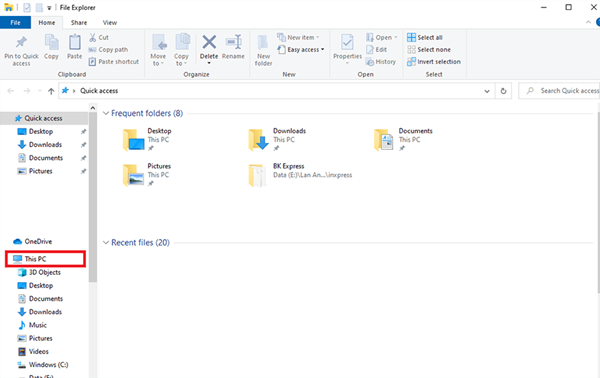Click Pin to Quick access icon
The height and width of the screenshot is (378, 600).
coord(21,42)
